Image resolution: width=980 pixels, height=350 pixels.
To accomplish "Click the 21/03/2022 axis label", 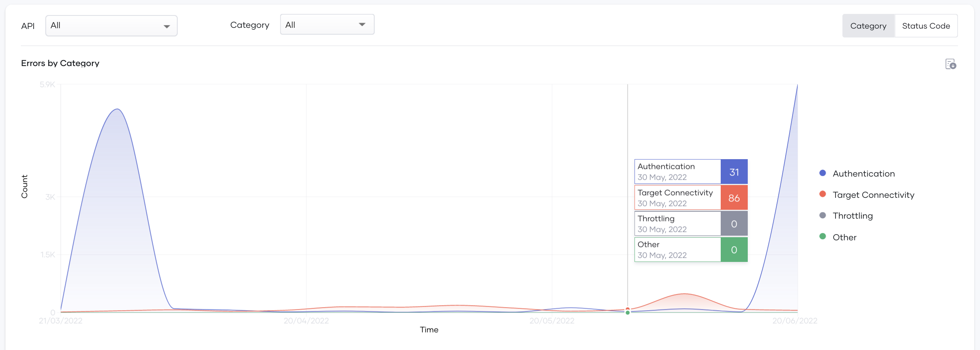I will coord(61,321).
